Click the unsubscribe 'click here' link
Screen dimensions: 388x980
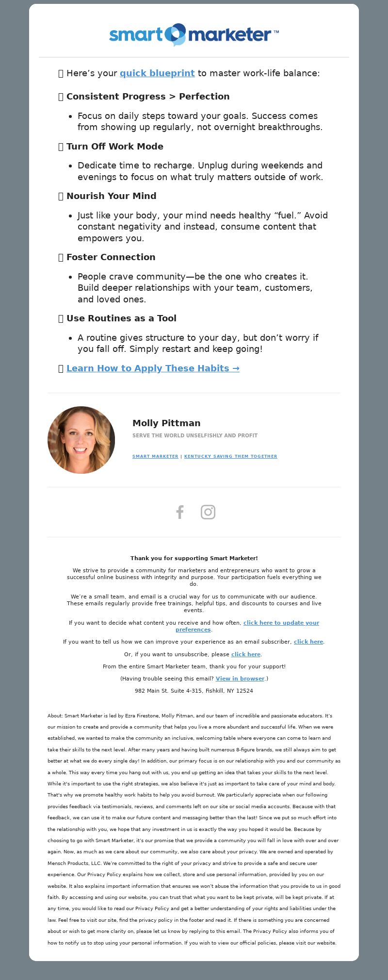[x=246, y=654]
